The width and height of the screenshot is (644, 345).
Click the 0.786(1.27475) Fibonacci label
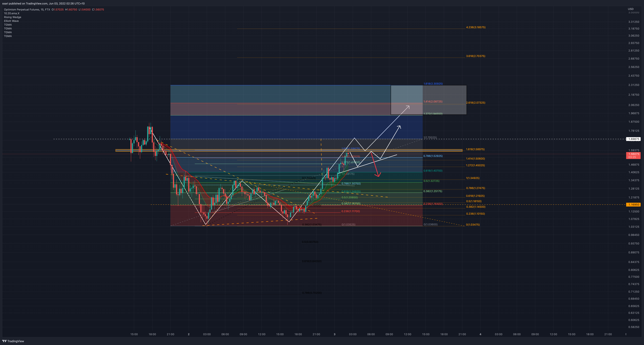pyautogui.click(x=476, y=188)
